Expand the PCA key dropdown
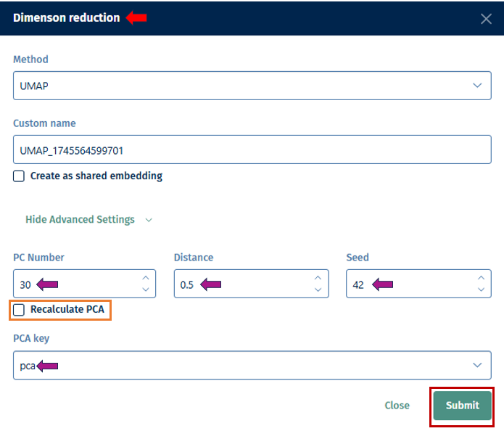This screenshot has width=504, height=431. point(252,366)
